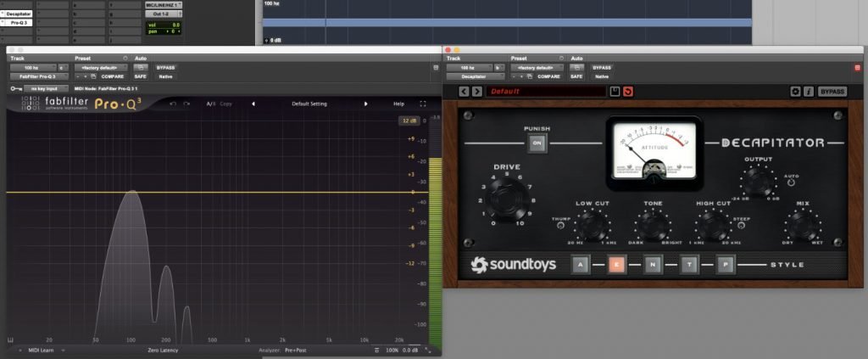Select style T on Decapitator
868x359 pixels.
click(689, 265)
